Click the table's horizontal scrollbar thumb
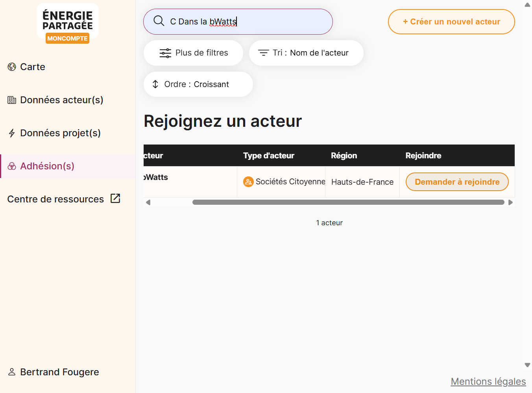 click(348, 202)
